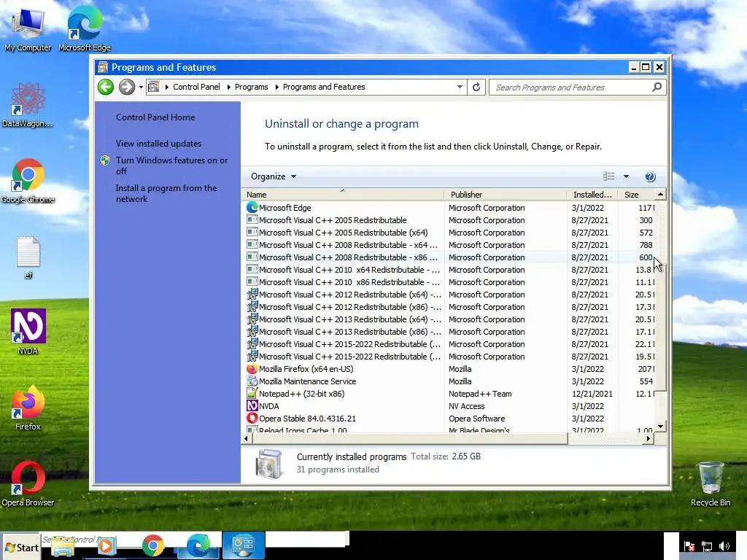
Task: Open the Organize dropdown menu
Action: coord(274,176)
